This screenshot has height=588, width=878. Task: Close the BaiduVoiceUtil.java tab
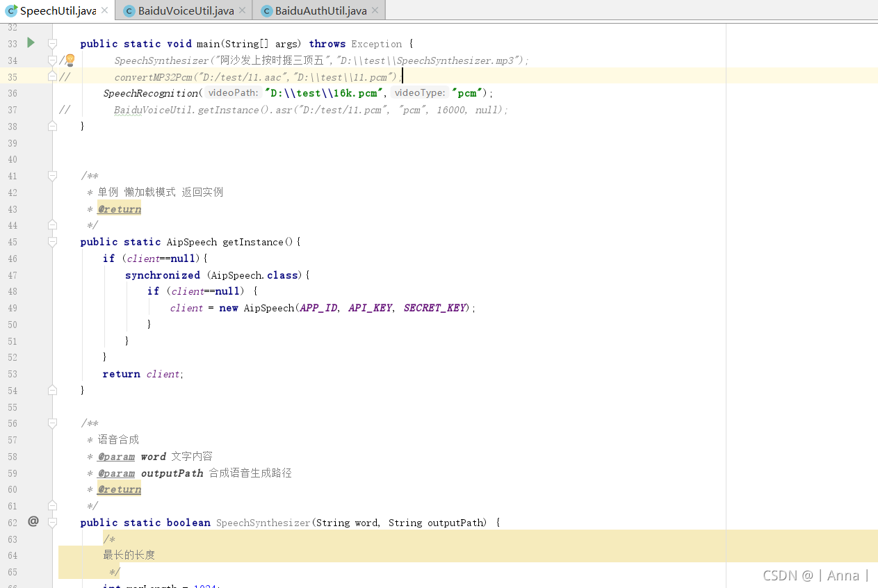coord(242,10)
